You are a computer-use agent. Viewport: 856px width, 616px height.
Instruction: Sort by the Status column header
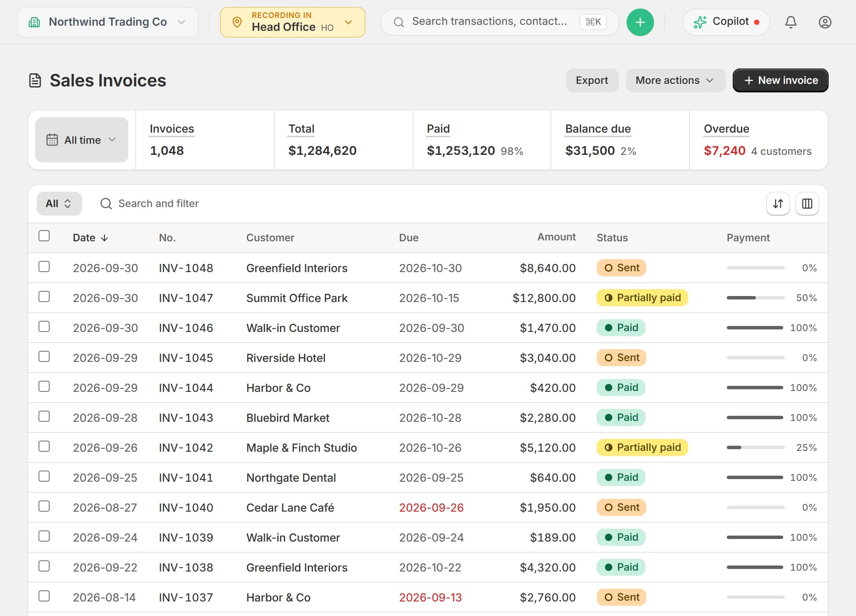[612, 238]
